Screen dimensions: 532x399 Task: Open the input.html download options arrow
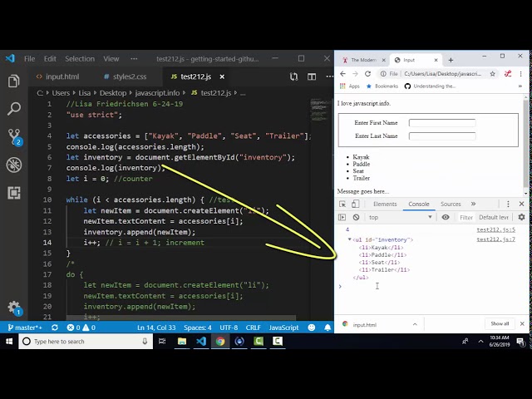pyautogui.click(x=415, y=324)
